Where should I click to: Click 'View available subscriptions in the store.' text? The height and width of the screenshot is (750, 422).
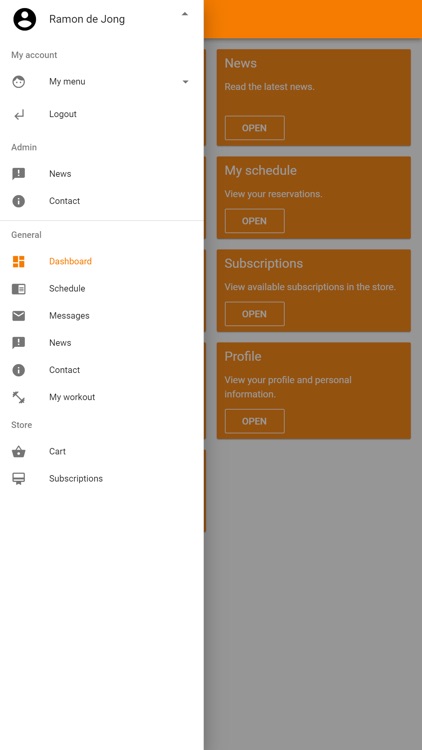(x=310, y=287)
